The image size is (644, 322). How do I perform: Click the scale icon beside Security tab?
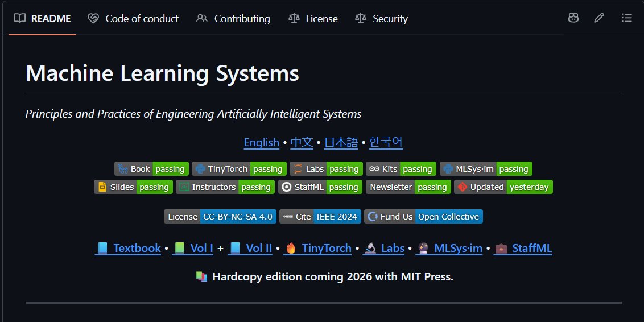coord(361,18)
